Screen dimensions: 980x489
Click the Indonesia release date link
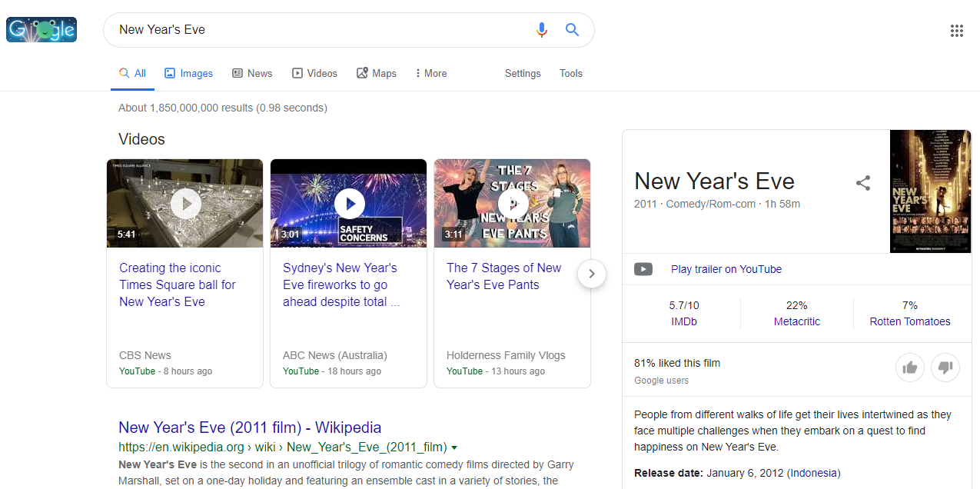point(814,473)
